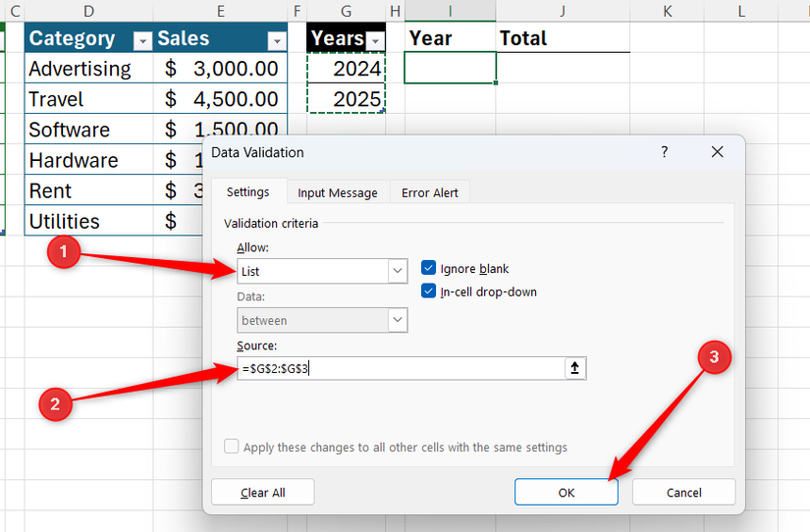810x532 pixels.
Task: Expand the Allow list dropdown
Action: coord(397,271)
